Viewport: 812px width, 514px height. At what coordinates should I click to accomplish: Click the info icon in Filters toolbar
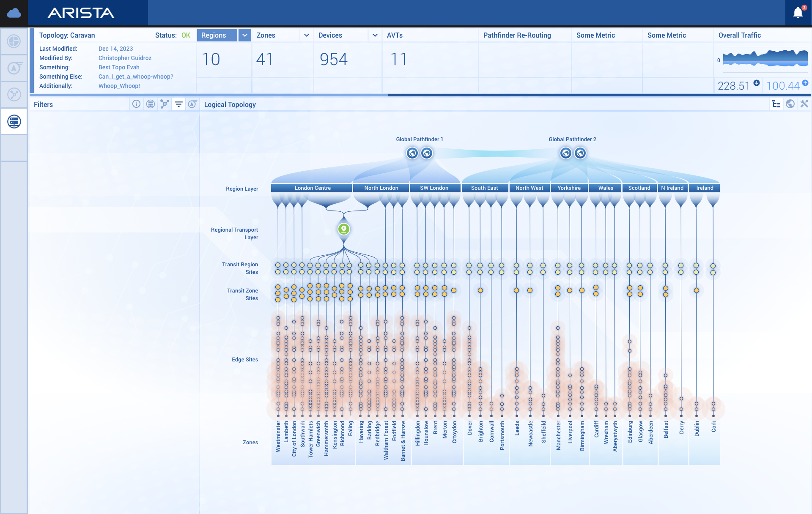136,104
